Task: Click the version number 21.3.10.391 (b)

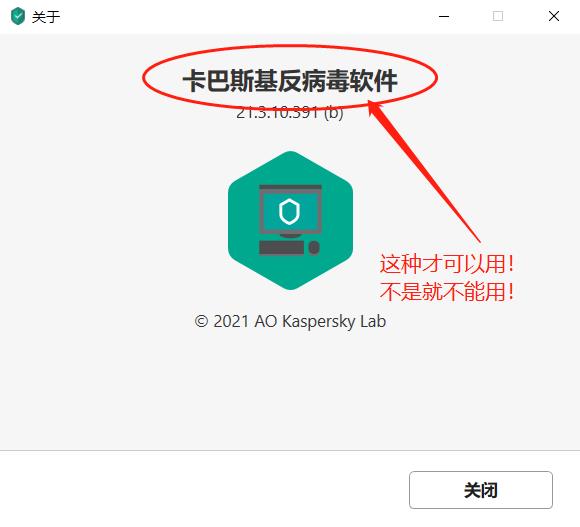Action: pyautogui.click(x=290, y=112)
